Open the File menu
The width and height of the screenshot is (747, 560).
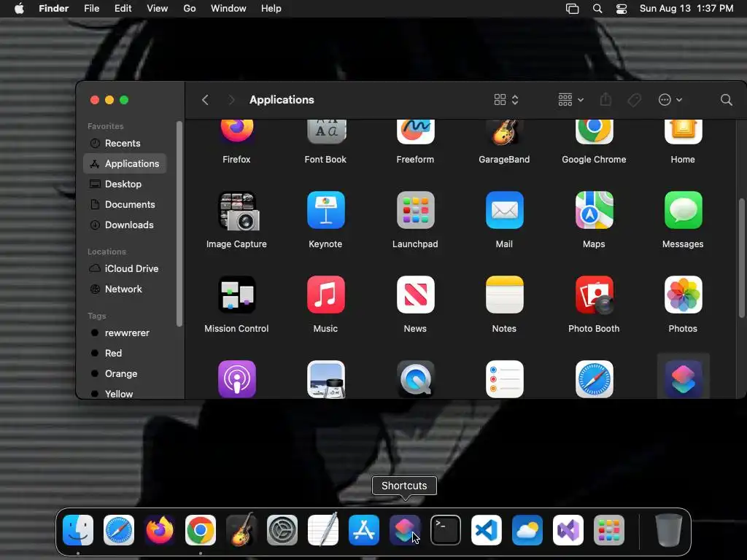click(91, 8)
